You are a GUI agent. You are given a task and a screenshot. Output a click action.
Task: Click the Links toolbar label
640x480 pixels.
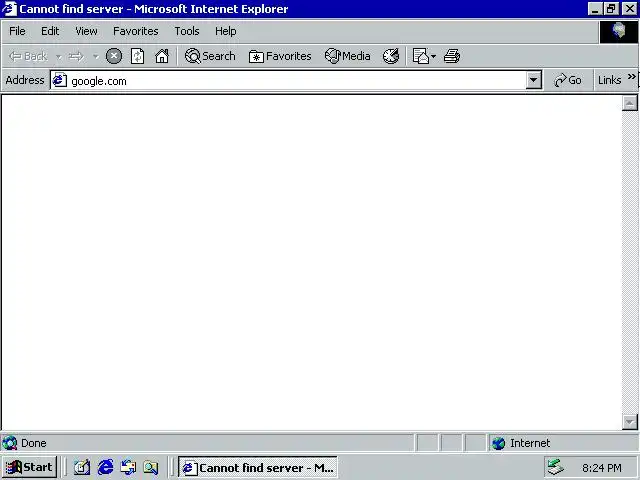(609, 80)
